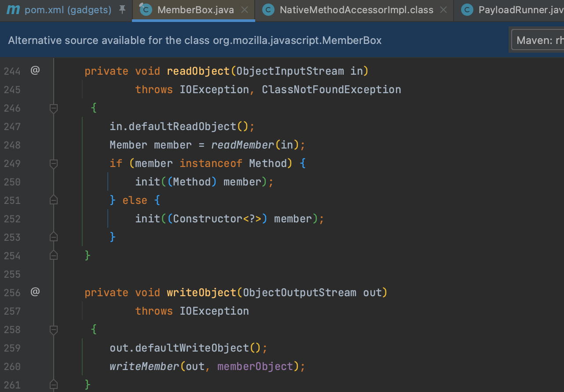
Task: Click the @ gutter icon at line 244
Action: (35, 70)
